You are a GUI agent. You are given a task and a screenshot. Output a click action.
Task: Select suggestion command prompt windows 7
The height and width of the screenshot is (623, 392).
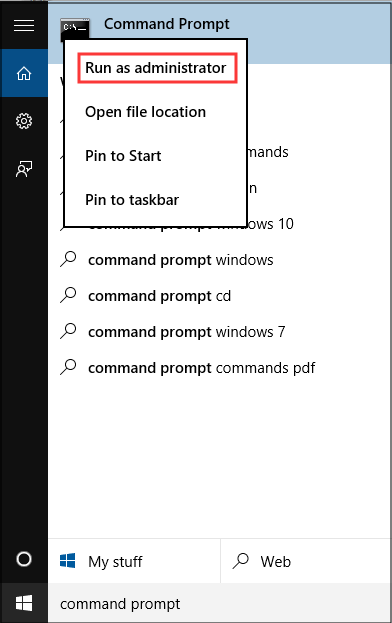click(219, 332)
